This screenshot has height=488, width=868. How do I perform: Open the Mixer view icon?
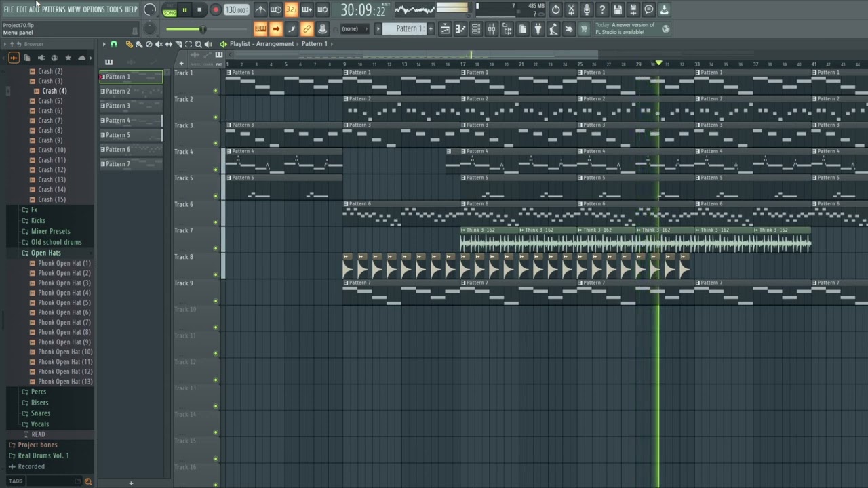click(x=492, y=28)
